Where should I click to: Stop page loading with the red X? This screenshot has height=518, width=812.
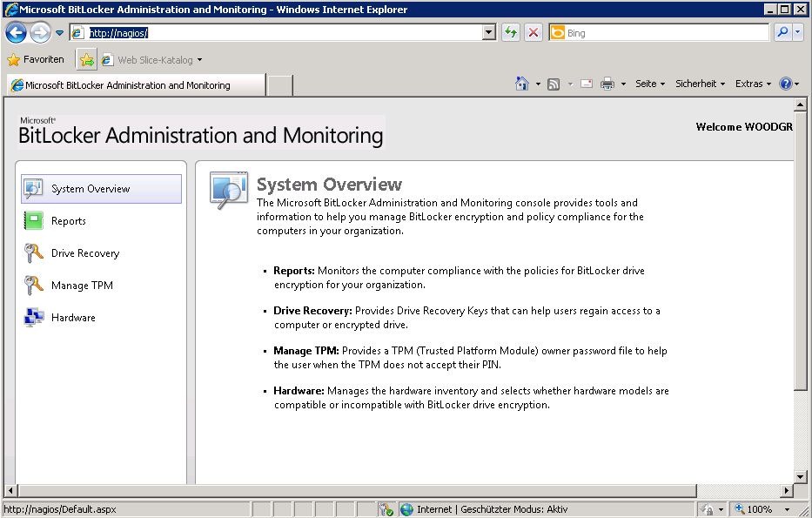coord(532,32)
